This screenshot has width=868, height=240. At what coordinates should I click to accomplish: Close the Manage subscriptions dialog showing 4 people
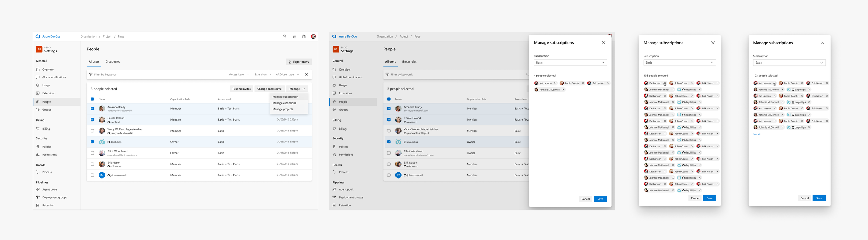603,43
